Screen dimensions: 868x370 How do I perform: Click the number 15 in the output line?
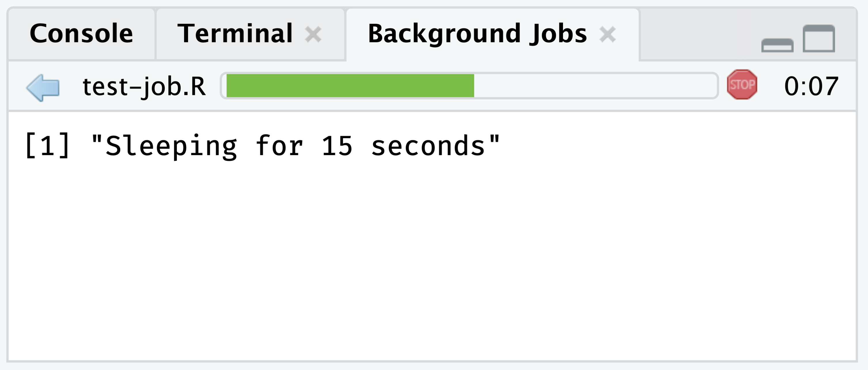tap(337, 146)
